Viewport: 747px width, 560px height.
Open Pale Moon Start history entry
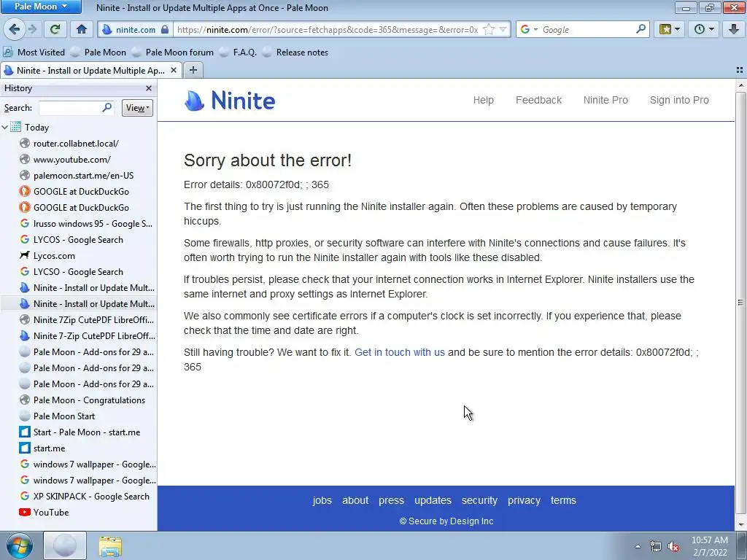tap(64, 416)
